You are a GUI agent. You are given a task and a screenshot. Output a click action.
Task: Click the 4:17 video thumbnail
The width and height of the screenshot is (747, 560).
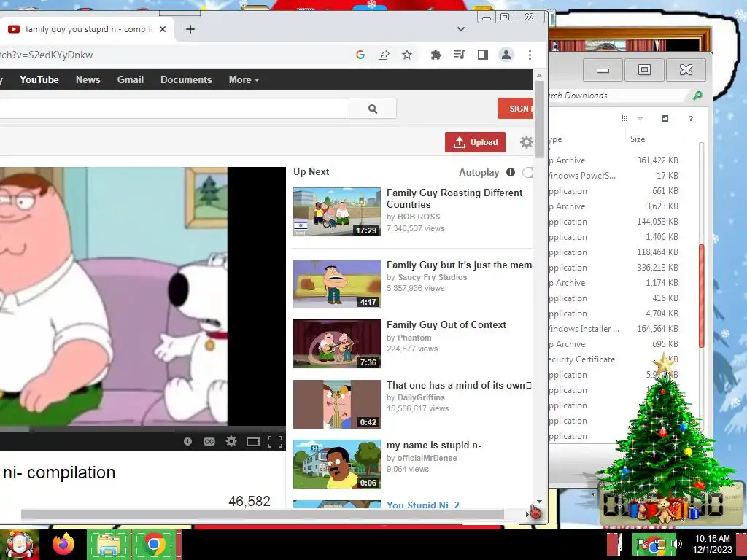click(x=337, y=284)
